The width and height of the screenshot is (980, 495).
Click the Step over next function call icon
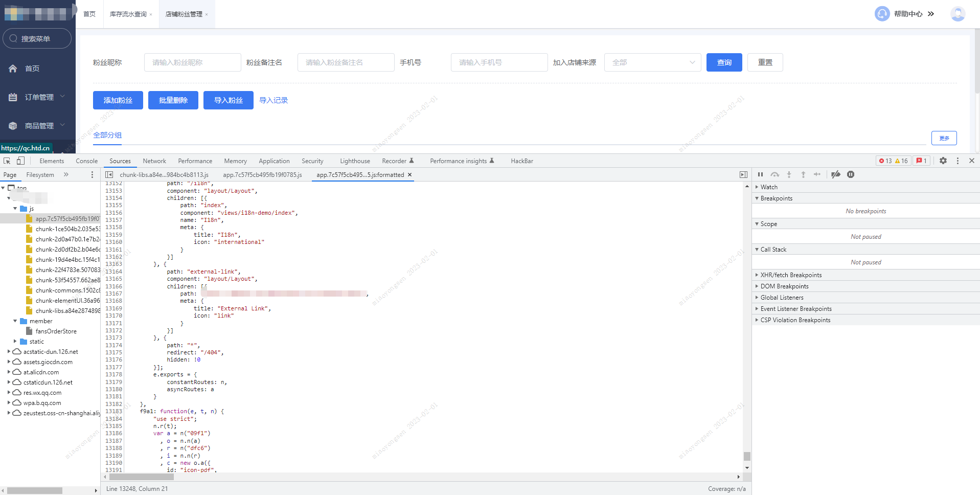coord(775,174)
